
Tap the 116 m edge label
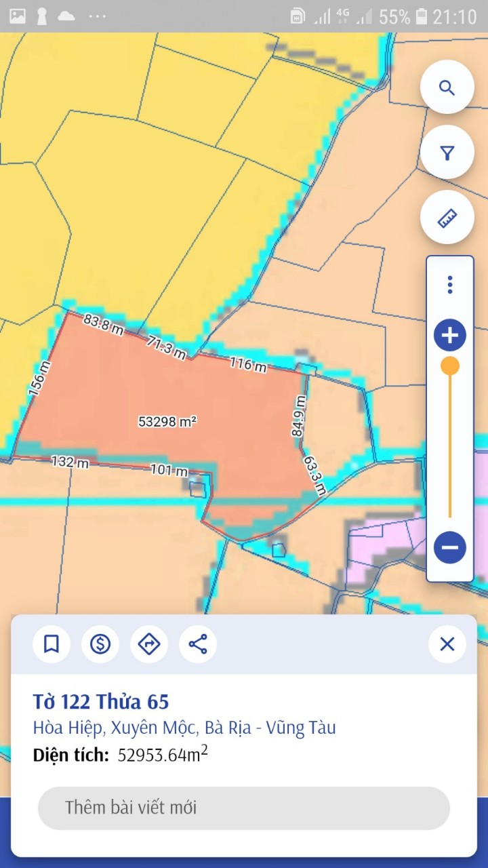tap(248, 364)
